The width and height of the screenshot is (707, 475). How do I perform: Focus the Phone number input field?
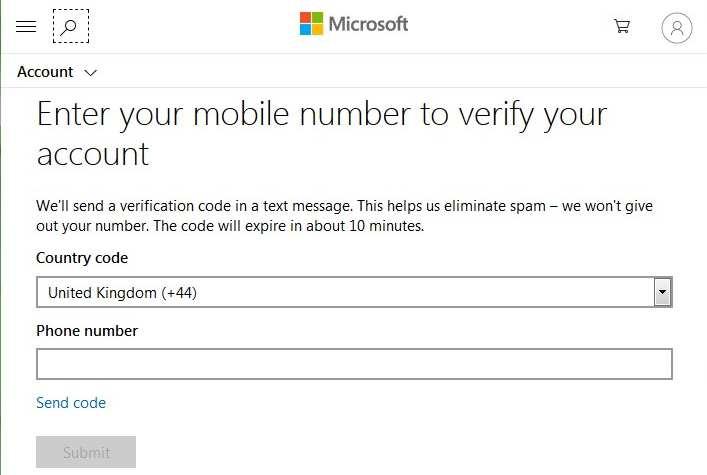click(354, 364)
